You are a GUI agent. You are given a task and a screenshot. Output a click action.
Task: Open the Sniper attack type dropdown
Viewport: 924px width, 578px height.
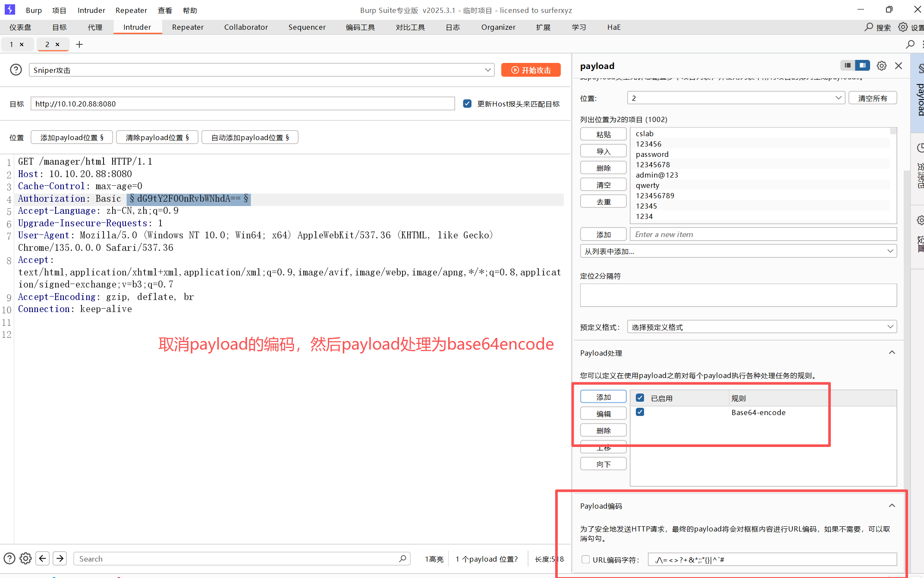488,70
